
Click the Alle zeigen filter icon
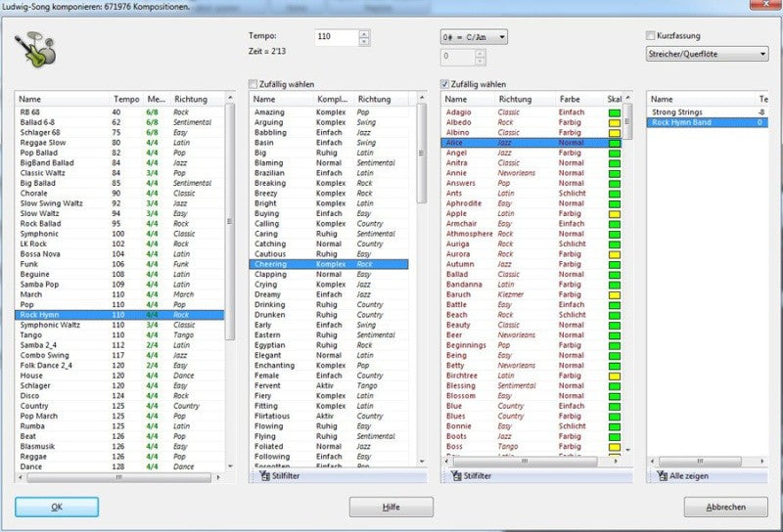click(x=663, y=475)
